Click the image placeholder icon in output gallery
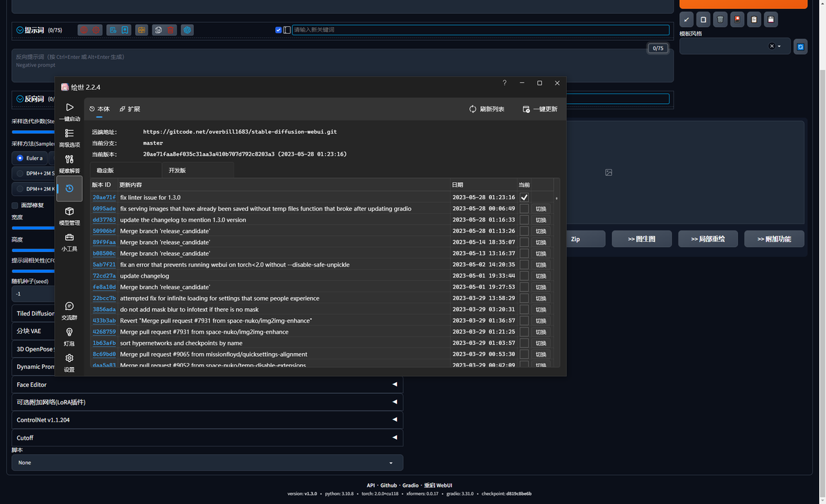 608,172
